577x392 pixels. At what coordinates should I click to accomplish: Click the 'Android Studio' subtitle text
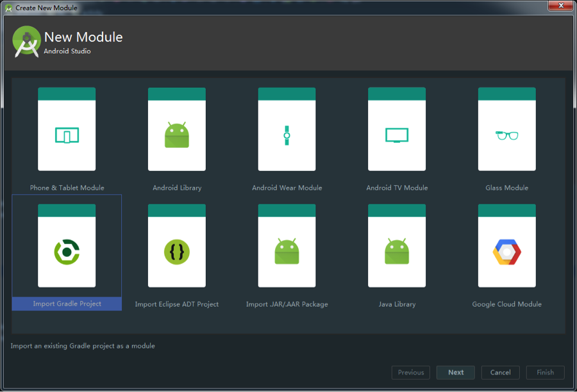[67, 51]
